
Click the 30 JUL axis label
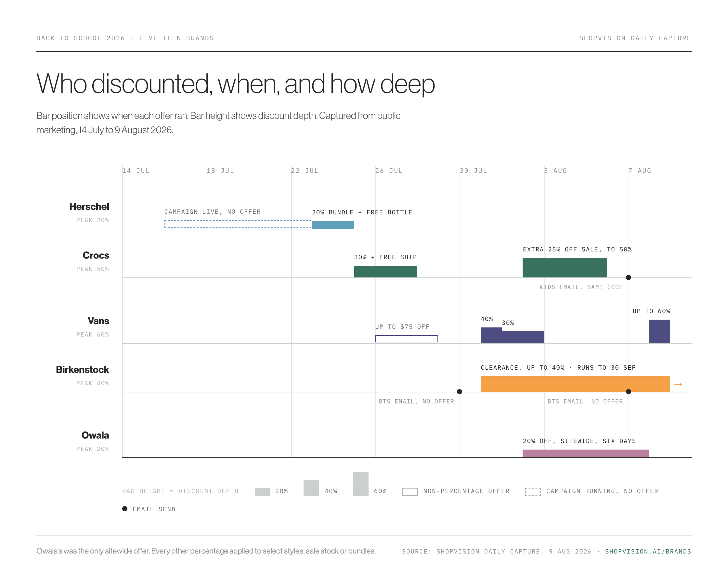pos(474,171)
